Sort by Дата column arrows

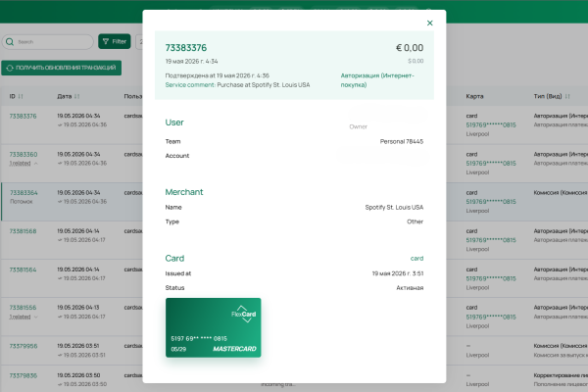click(76, 96)
